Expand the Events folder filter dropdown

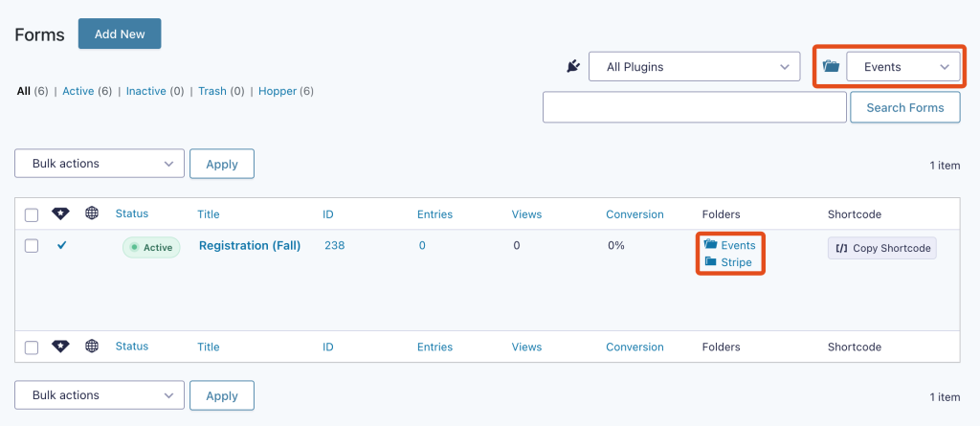(903, 66)
